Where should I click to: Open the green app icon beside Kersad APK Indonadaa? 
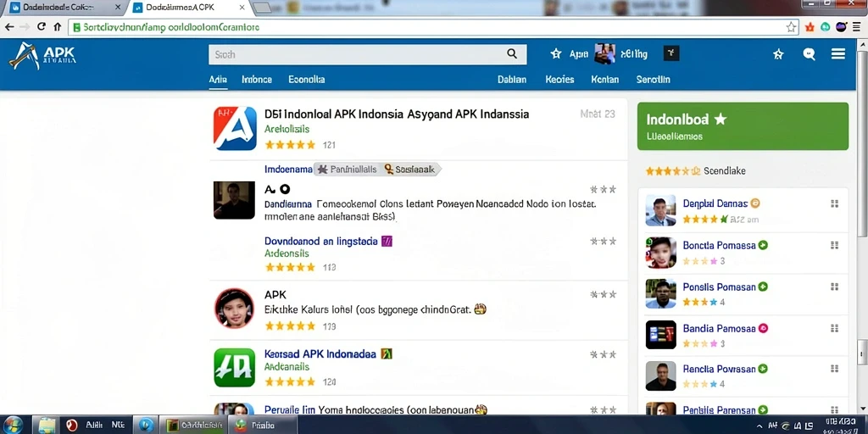(x=235, y=367)
